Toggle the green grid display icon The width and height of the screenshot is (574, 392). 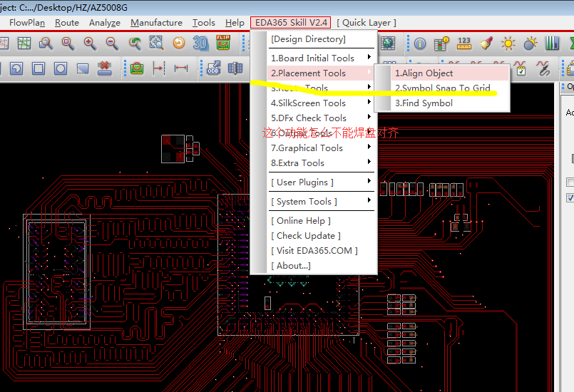(24, 43)
